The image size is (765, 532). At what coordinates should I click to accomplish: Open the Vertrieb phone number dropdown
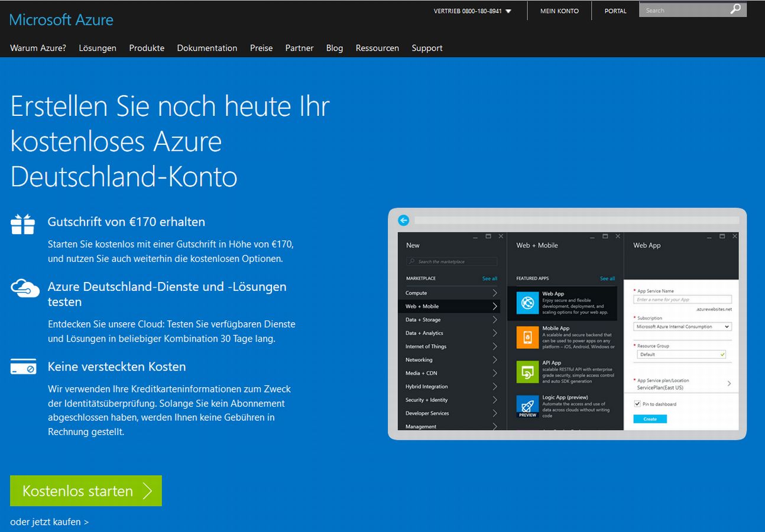point(472,11)
